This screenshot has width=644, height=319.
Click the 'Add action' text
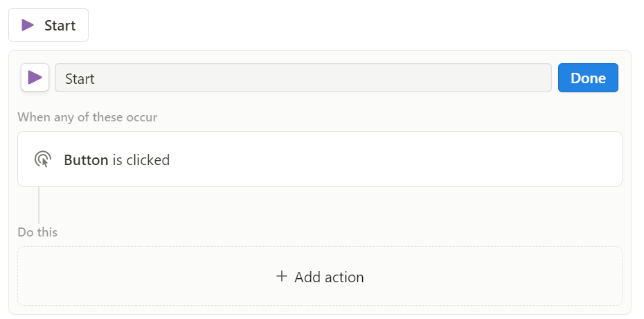(x=329, y=277)
